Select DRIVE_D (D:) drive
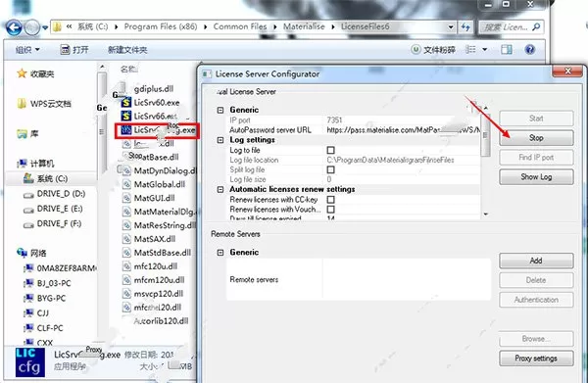The image size is (588, 383). tap(54, 194)
